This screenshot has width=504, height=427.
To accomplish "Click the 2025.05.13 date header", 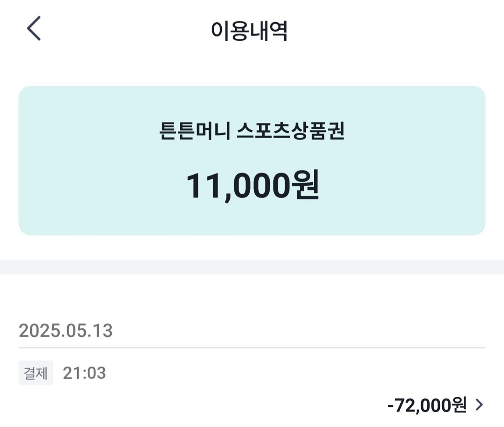I will click(x=66, y=331).
